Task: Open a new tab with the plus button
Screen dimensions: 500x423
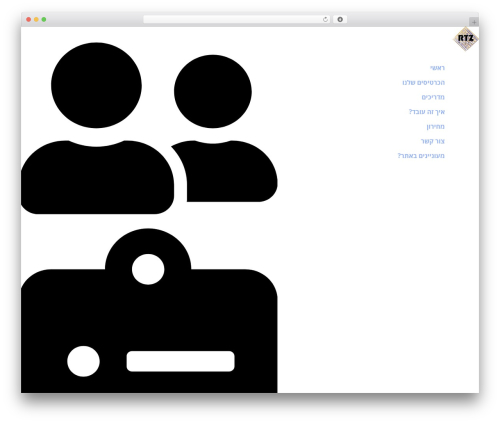Action: point(474,22)
